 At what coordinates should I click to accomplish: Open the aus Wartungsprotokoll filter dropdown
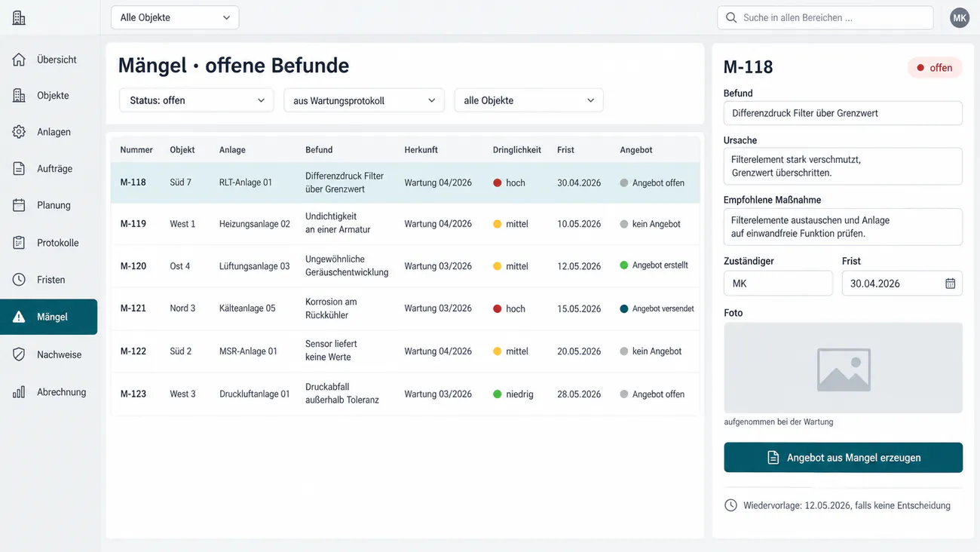point(364,100)
